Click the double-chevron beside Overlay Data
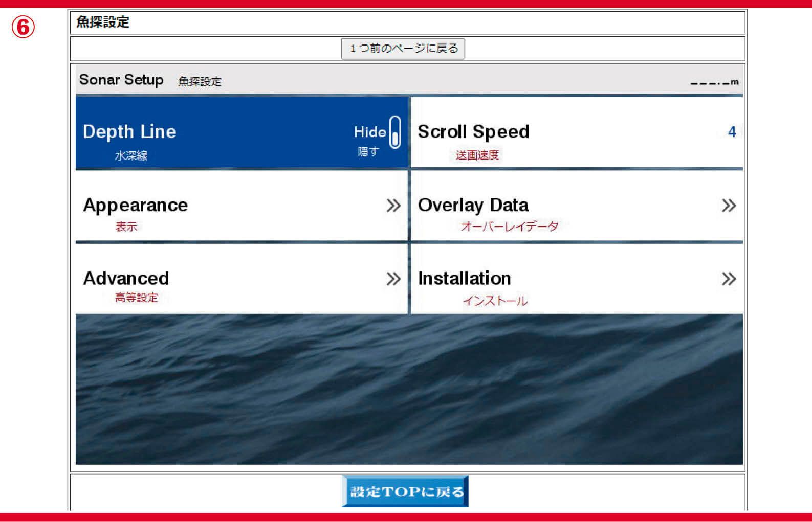 (x=728, y=206)
